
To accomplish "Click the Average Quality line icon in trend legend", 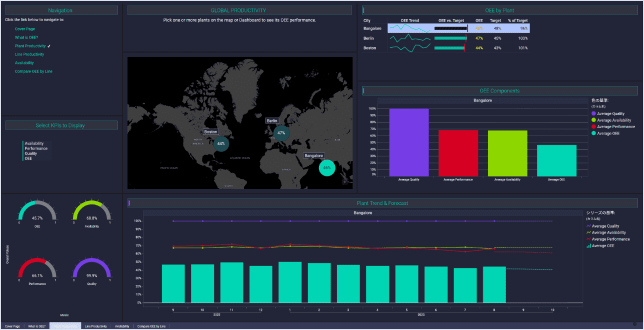I will (x=588, y=226).
